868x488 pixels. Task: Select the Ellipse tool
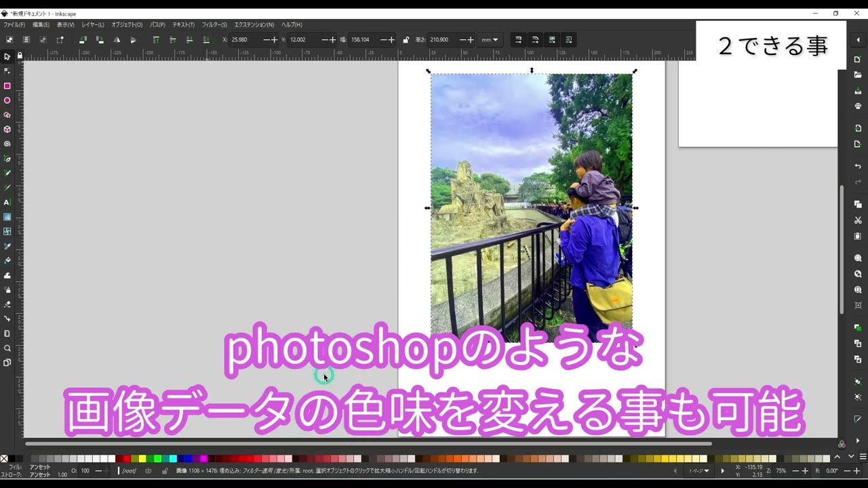click(x=7, y=100)
